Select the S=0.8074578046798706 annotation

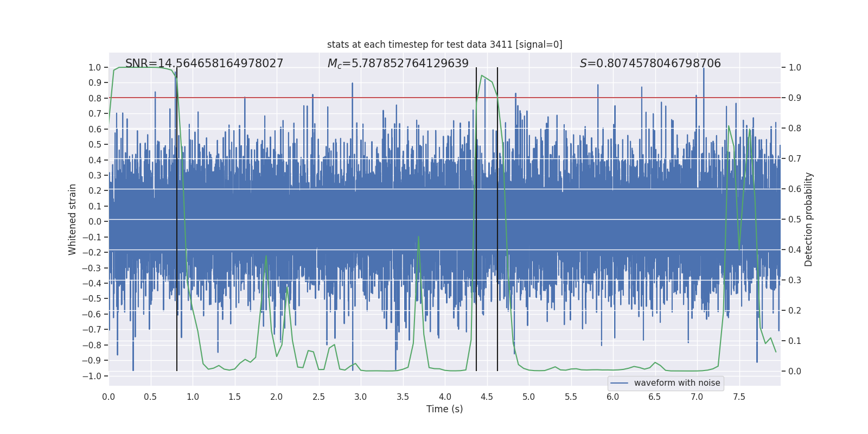coord(650,63)
